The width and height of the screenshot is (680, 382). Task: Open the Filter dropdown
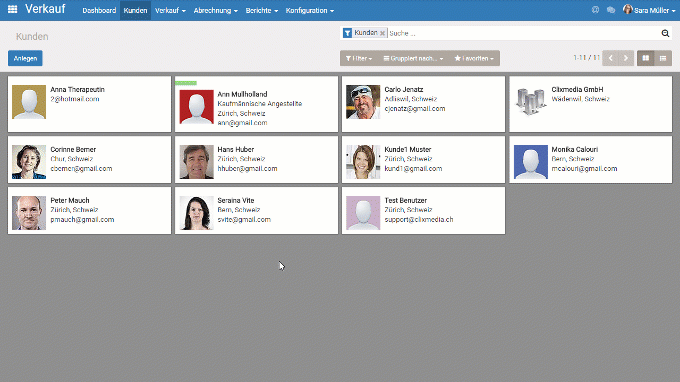point(359,58)
